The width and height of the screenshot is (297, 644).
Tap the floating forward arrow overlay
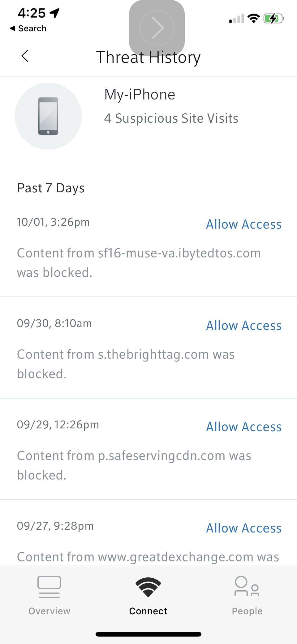click(x=157, y=28)
